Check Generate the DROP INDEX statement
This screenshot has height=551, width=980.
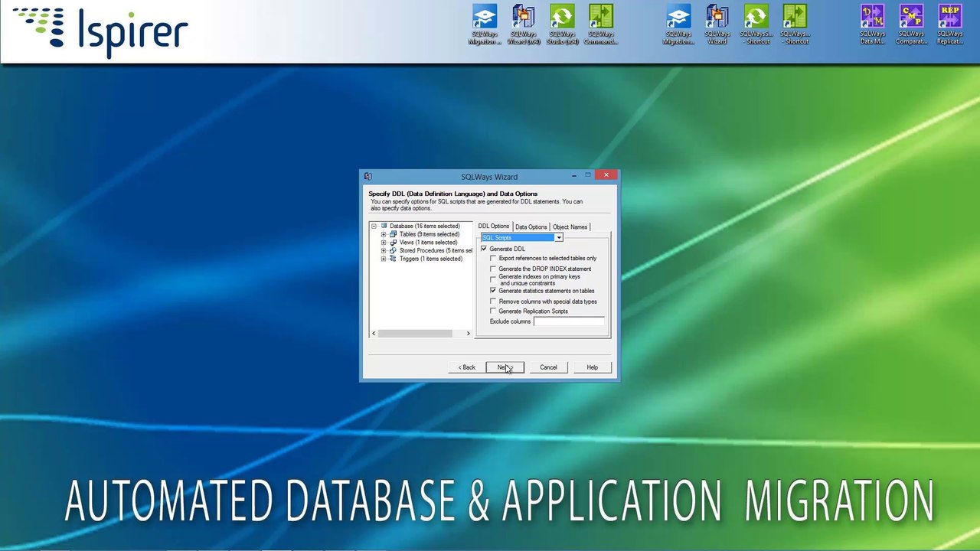point(493,269)
